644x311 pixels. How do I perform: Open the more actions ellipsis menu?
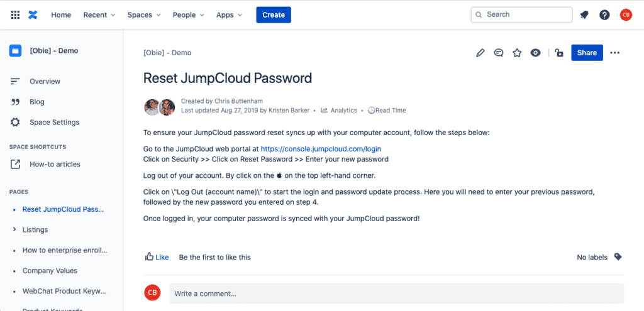click(614, 53)
